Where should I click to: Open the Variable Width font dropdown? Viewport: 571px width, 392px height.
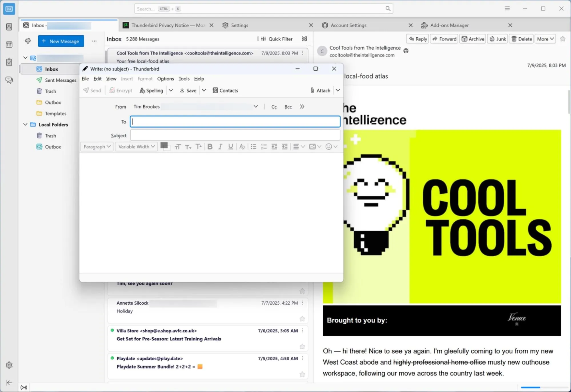(x=136, y=146)
